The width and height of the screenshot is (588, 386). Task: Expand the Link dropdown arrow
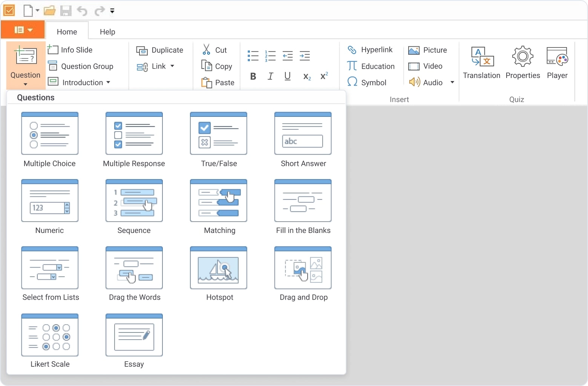(172, 66)
